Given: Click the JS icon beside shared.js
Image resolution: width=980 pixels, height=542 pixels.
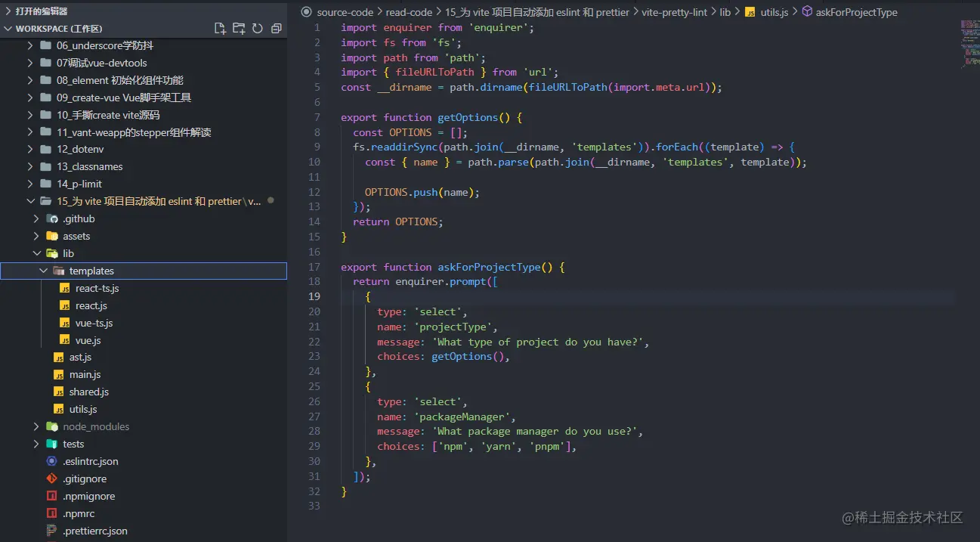Looking at the screenshot, I should [59, 392].
